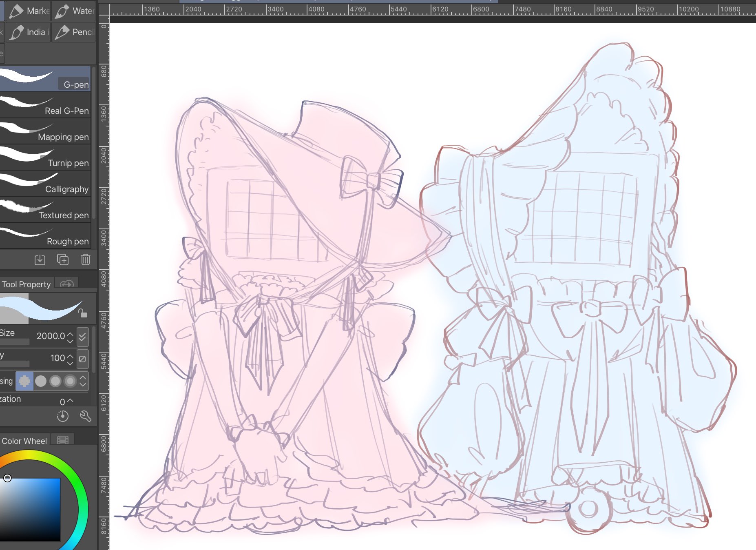This screenshot has width=756, height=550.
Task: Switch to the Watercolor sub tool group
Action: click(x=74, y=11)
